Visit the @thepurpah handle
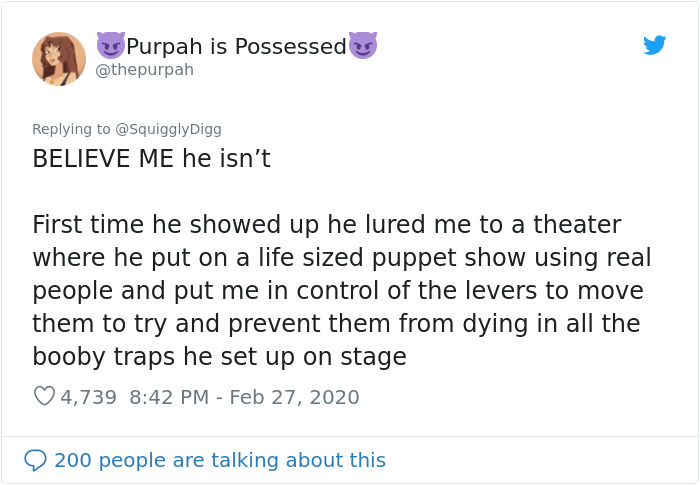Image resolution: width=700 pixels, height=485 pixels. point(145,70)
